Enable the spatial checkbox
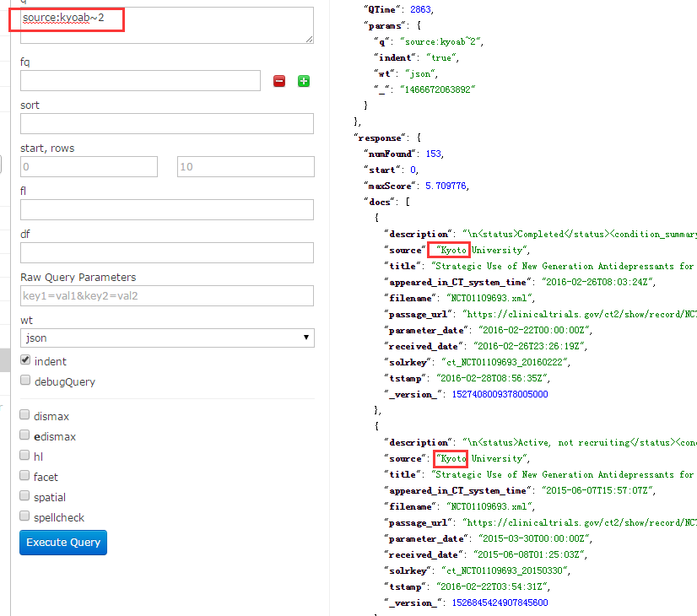 coord(24,495)
